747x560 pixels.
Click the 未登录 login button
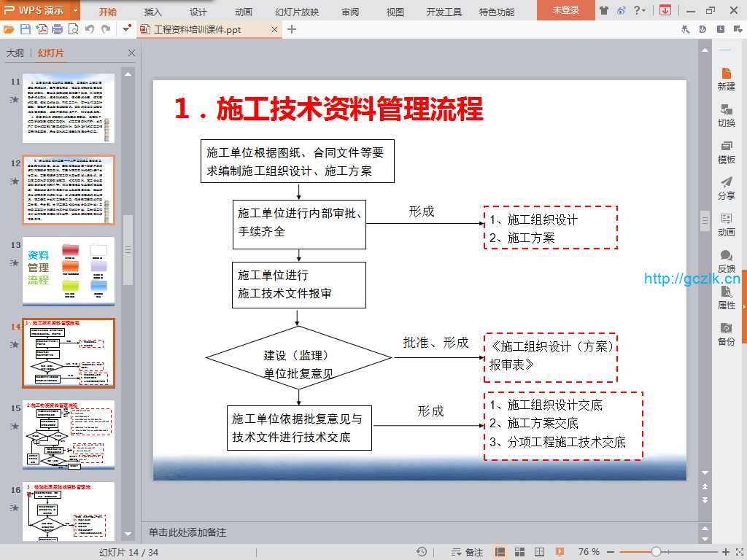click(565, 10)
